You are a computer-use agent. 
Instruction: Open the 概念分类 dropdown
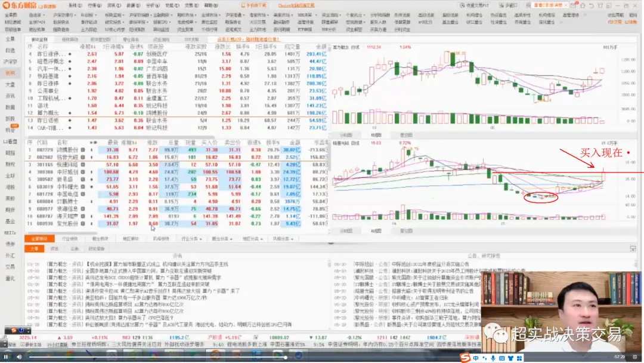[x=222, y=239]
